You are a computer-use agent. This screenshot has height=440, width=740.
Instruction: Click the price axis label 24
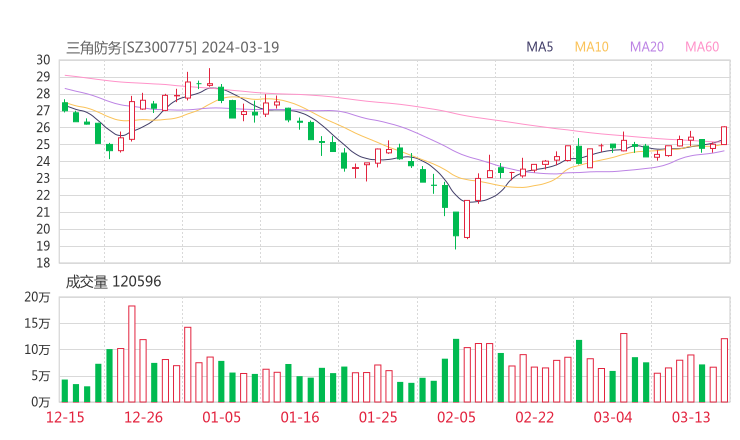point(43,161)
